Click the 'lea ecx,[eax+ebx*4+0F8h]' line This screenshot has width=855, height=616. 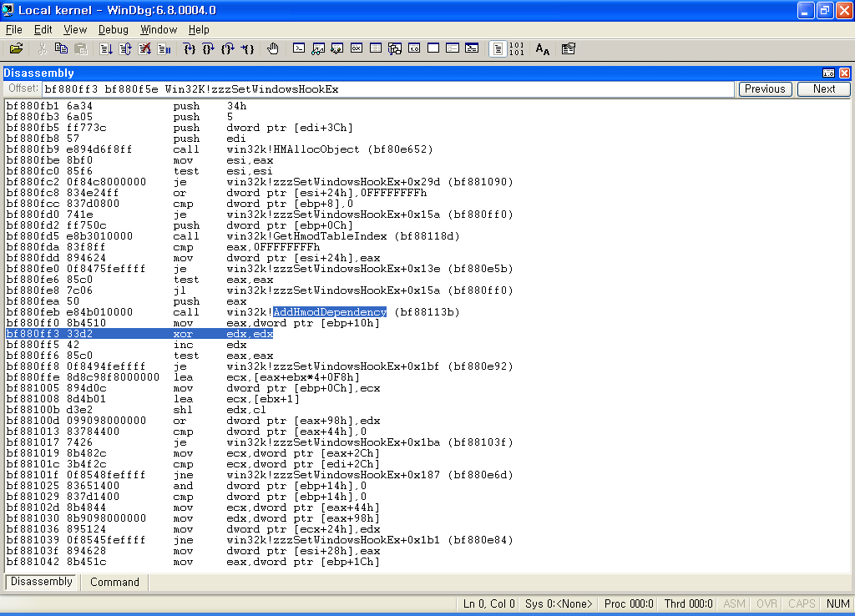(x=183, y=377)
